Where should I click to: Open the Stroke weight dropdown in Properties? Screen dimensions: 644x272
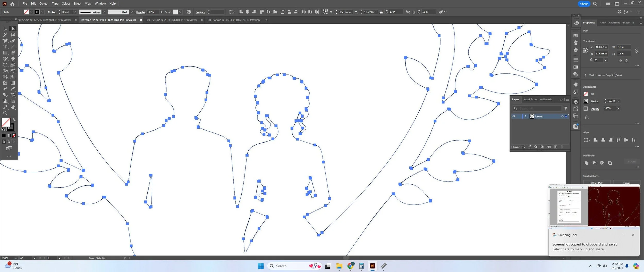618,101
